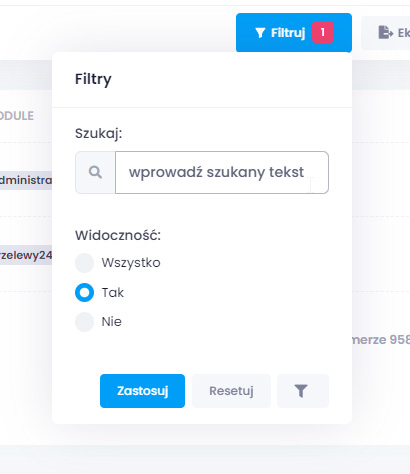This screenshot has height=474, width=410.
Task: Click the gray funnel icon button next to Resetuj
Action: click(303, 391)
